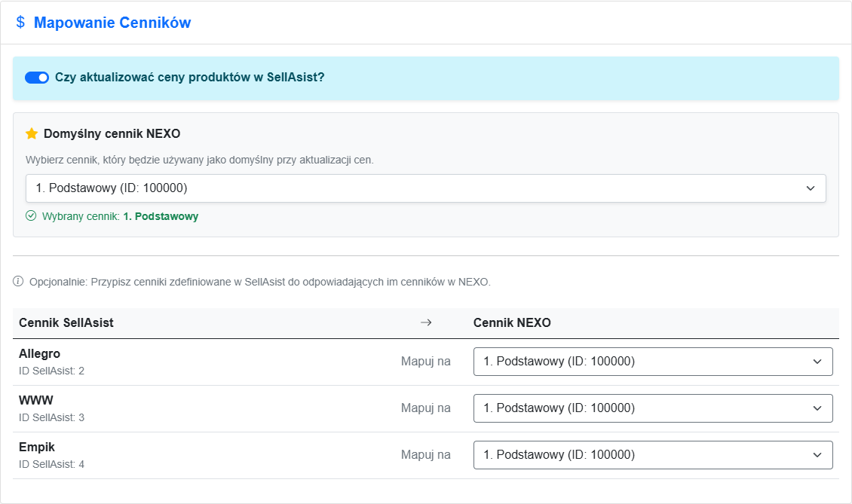Select the WWW row name
The height and width of the screenshot is (504, 852).
pos(36,400)
